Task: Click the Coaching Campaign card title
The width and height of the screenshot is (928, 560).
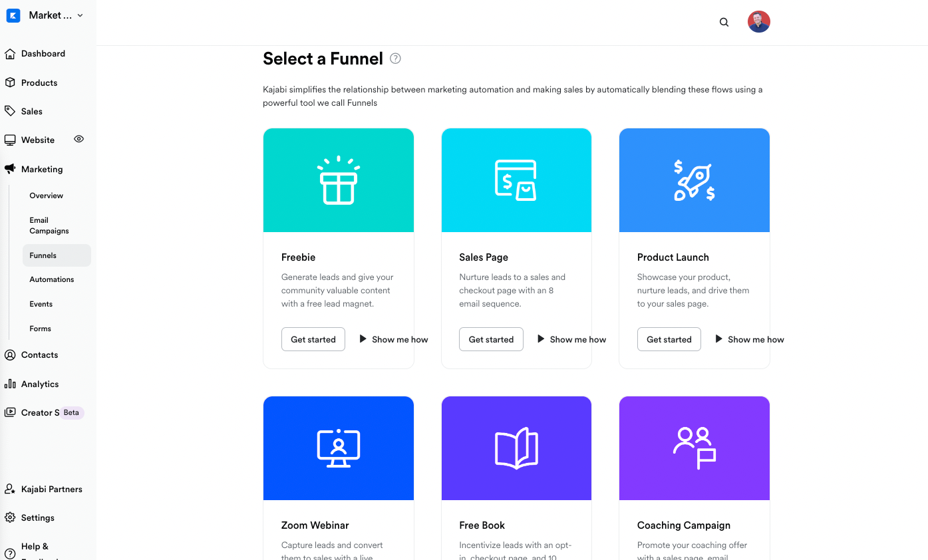Action: click(684, 525)
